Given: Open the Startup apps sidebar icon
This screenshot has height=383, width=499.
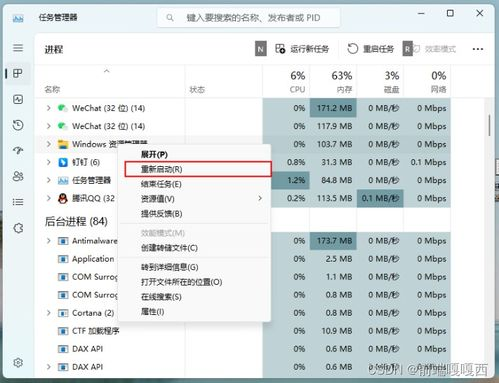Looking at the screenshot, I should point(18,151).
